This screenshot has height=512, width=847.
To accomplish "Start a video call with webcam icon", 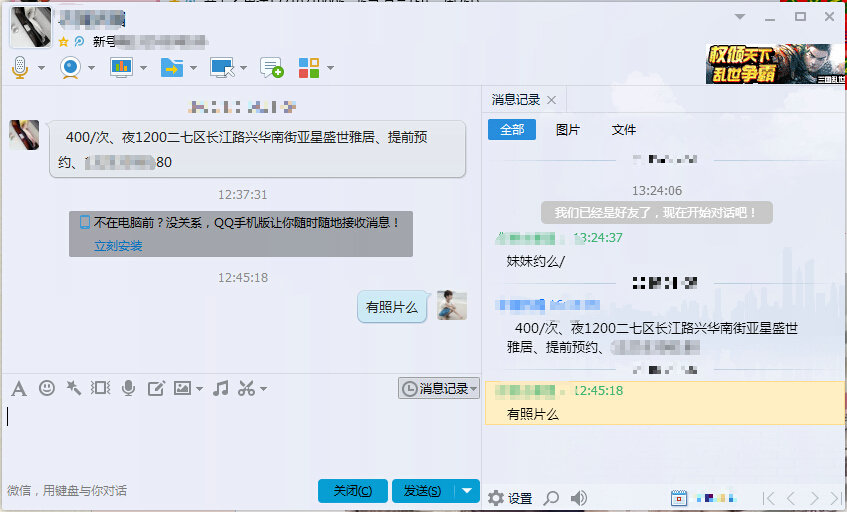I will 70,68.
